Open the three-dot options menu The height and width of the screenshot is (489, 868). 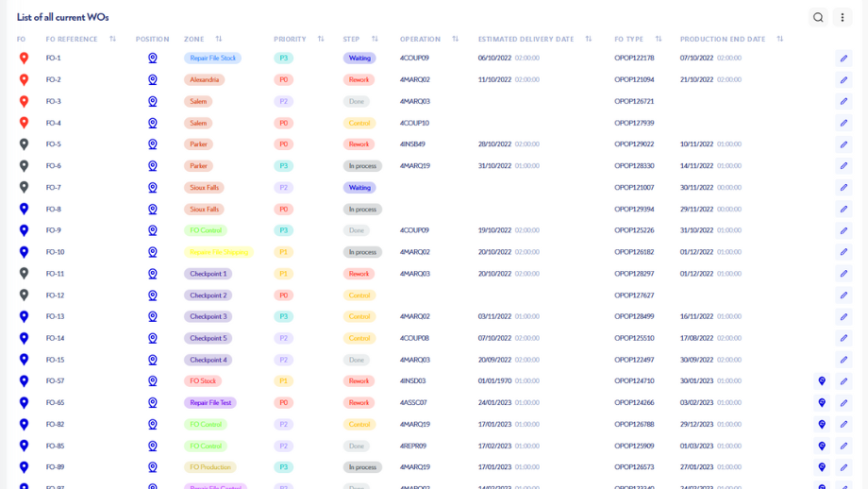(843, 17)
